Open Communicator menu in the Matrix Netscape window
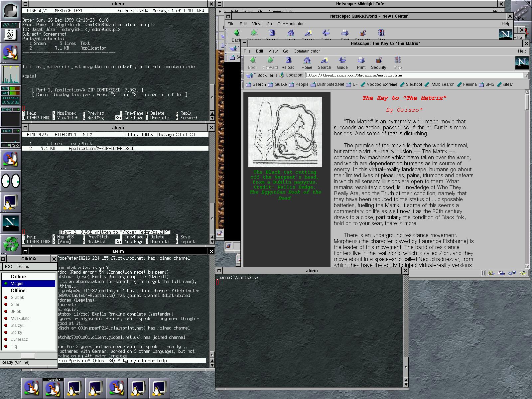Screen dimensions: 532x399 click(307, 51)
